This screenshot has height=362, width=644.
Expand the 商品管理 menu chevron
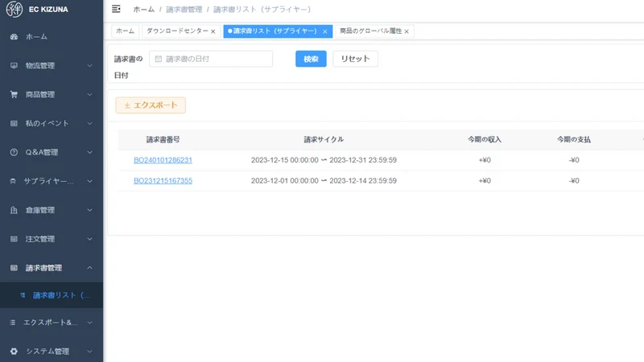89,94
